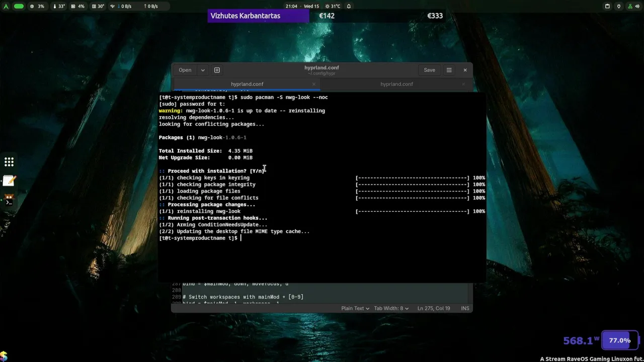Click the Total Installed Size line

pyautogui.click(x=206, y=151)
